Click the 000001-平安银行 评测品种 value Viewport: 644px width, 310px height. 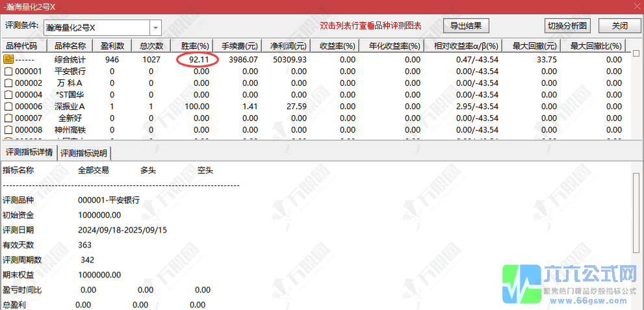point(109,200)
